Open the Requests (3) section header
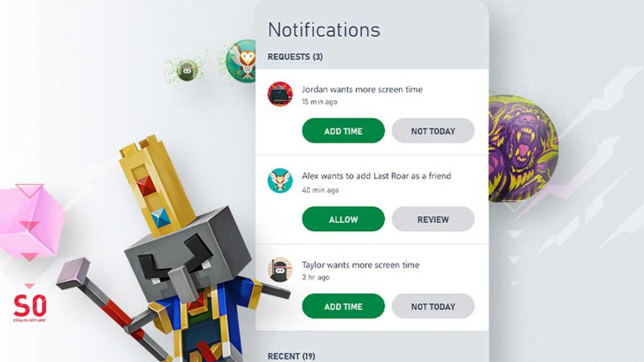Screen dimensions: 644x362 295,56
